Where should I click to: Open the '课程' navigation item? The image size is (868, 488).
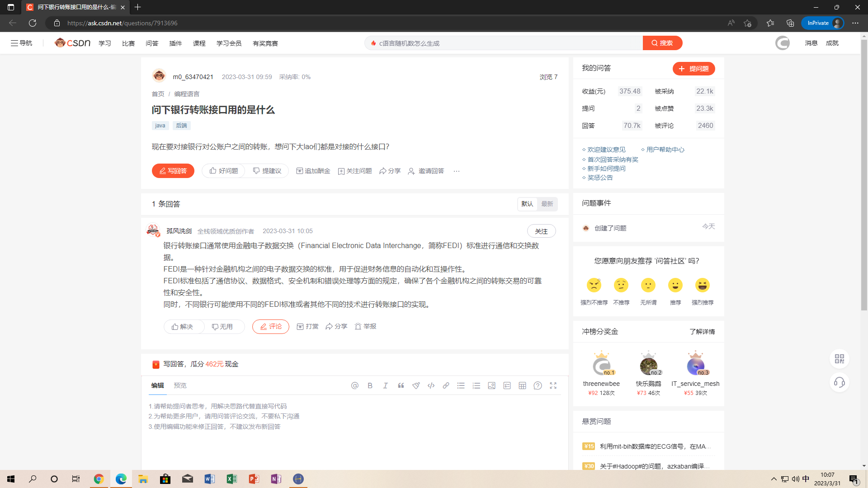(x=199, y=43)
